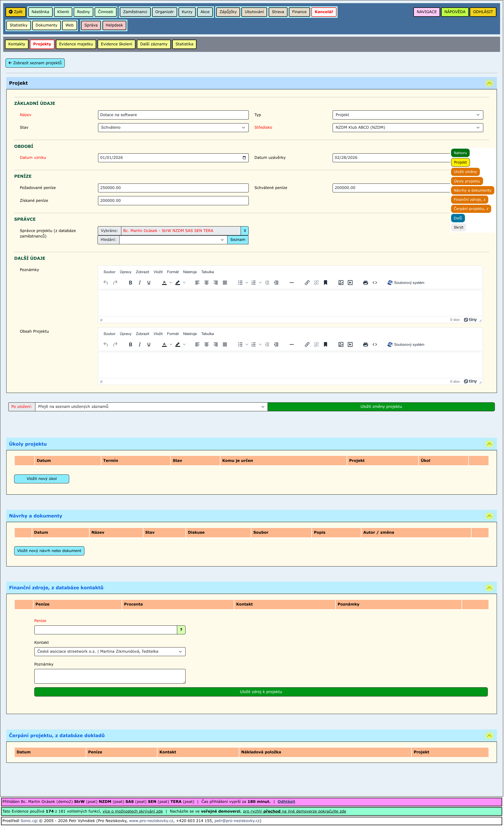Click Uložit zdroj k projektu button
The width and height of the screenshot is (504, 832).
pyautogui.click(x=261, y=692)
